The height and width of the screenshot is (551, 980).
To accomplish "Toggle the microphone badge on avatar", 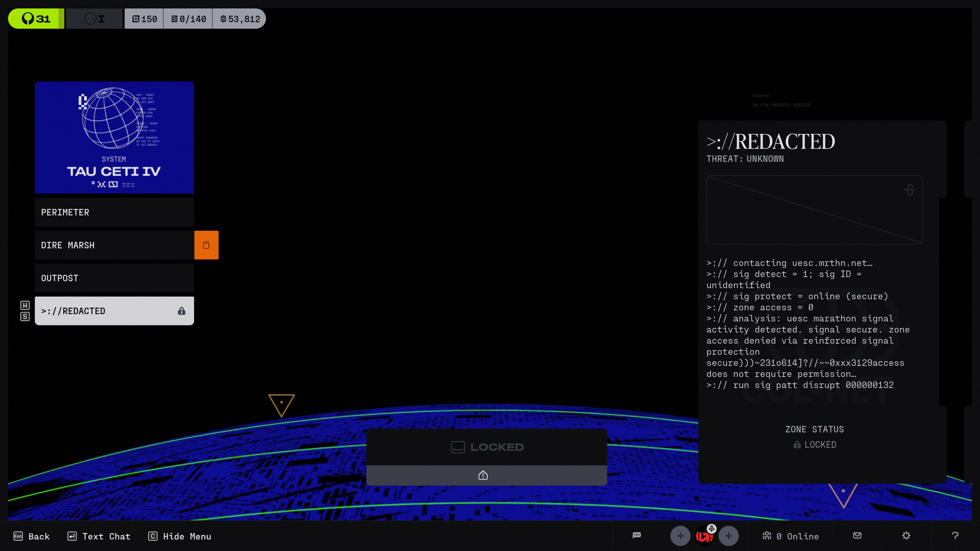I will pyautogui.click(x=712, y=528).
